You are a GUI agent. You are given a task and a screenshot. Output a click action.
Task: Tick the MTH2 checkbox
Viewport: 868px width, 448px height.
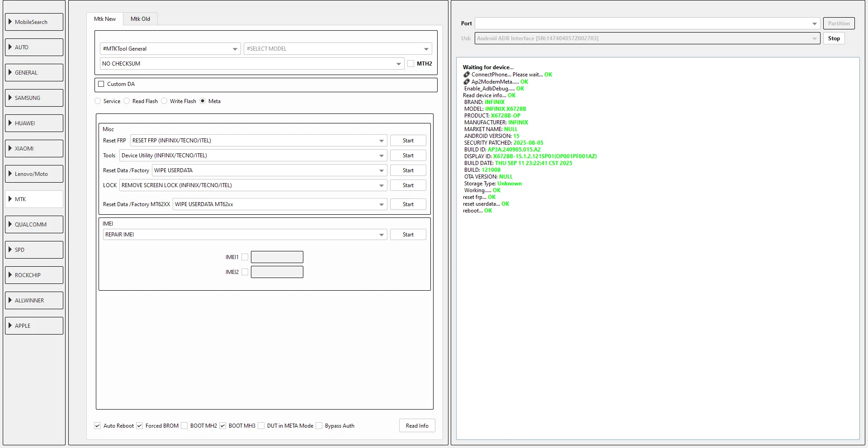click(411, 64)
